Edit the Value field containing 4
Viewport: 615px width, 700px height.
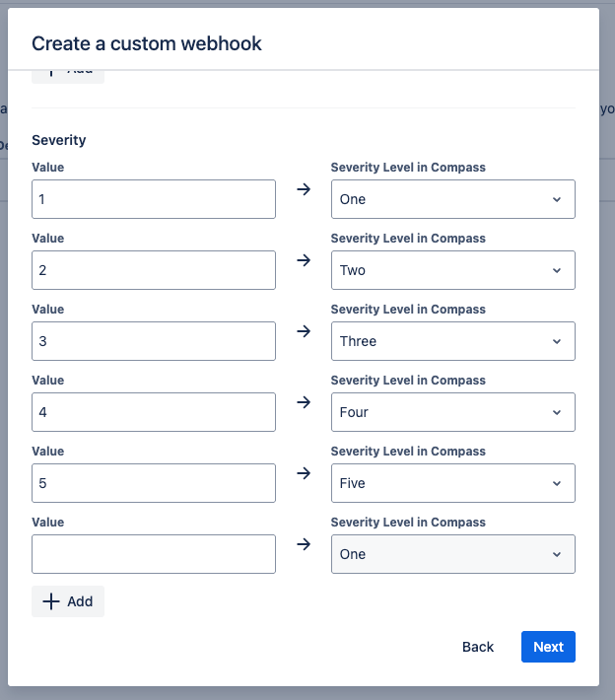coord(154,412)
